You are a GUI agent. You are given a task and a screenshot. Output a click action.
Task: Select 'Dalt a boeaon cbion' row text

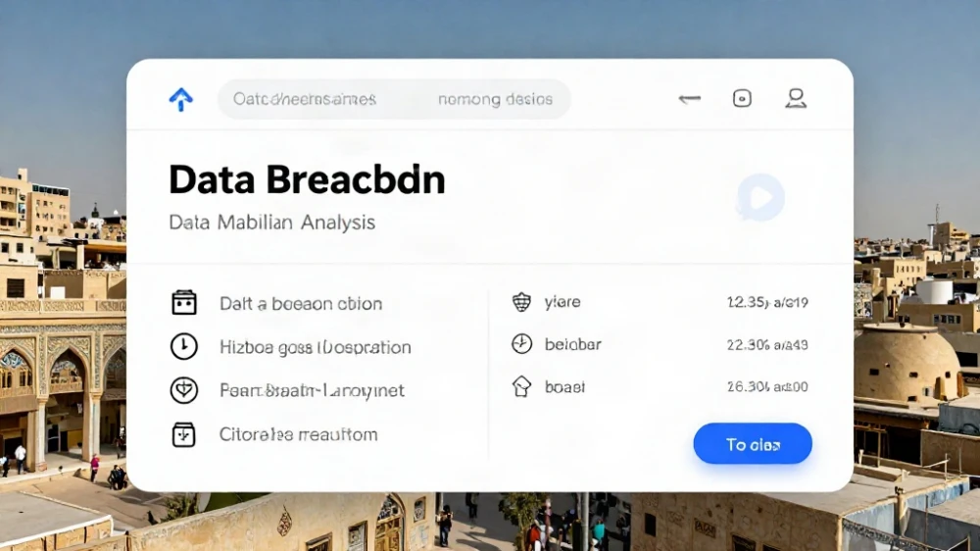pos(301,303)
